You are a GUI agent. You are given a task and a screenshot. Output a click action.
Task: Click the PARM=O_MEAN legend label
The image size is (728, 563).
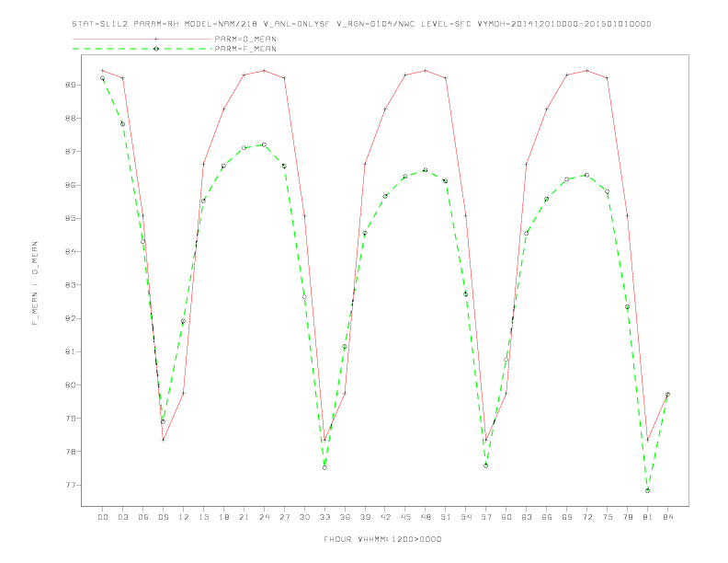pos(245,39)
